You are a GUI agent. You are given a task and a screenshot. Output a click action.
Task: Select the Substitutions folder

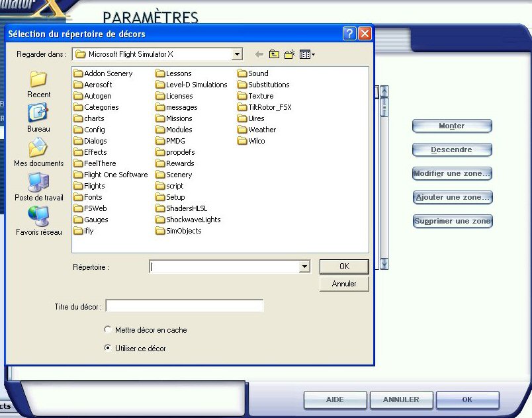click(x=263, y=85)
